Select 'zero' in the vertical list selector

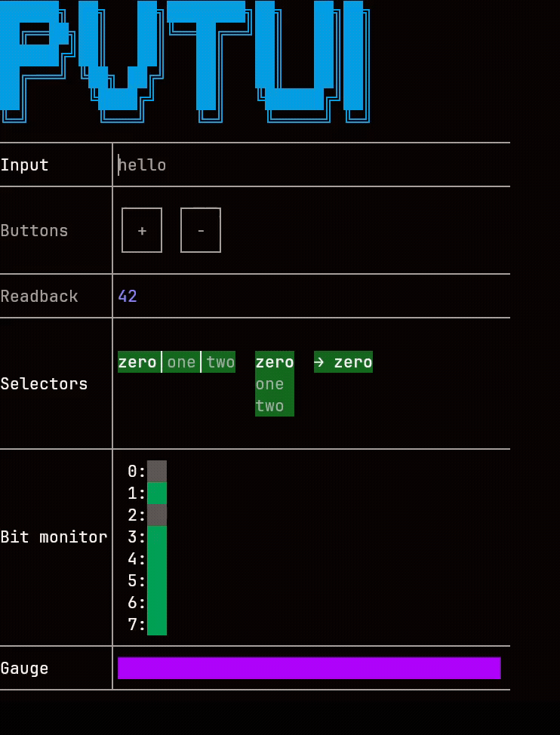click(274, 362)
